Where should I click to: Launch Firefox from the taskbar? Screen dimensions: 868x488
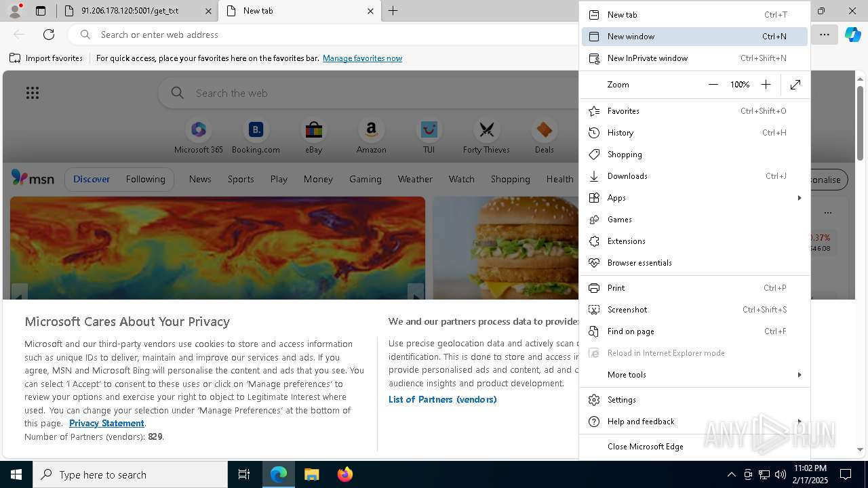click(344, 474)
